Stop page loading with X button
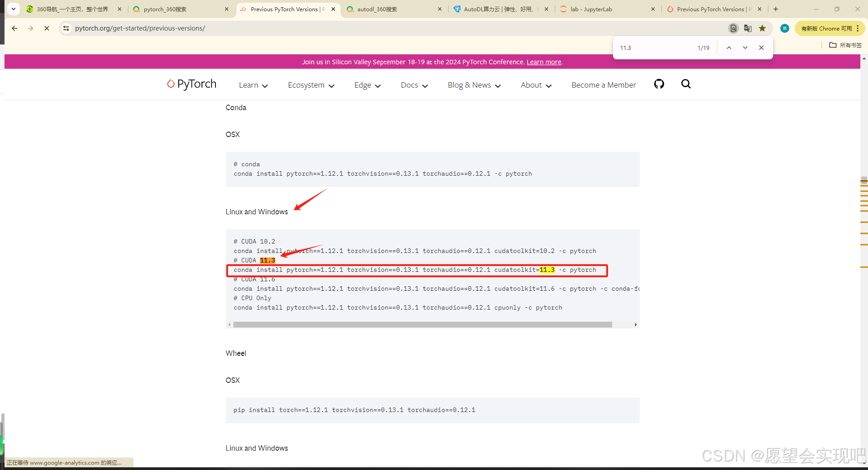The height and width of the screenshot is (470, 868). (46, 28)
